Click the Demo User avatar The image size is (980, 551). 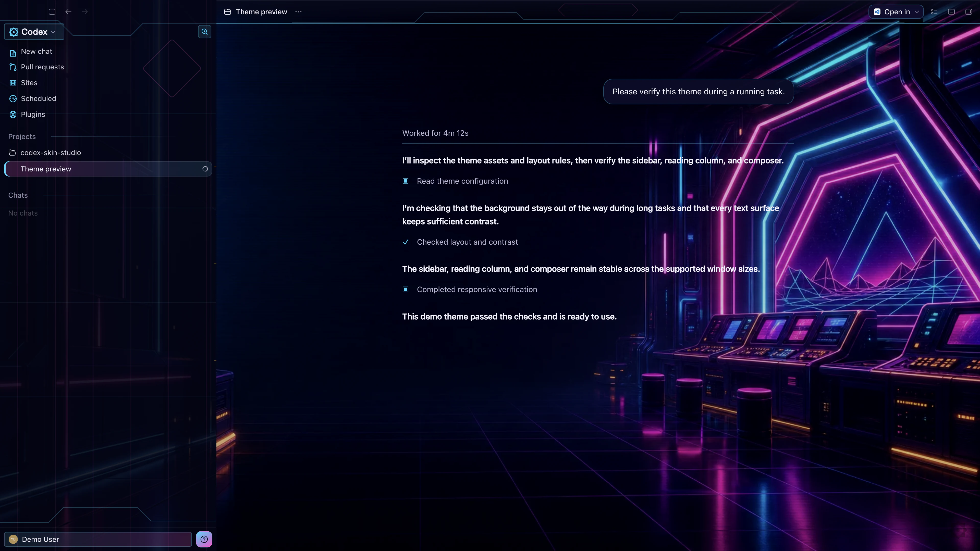coord(13,539)
